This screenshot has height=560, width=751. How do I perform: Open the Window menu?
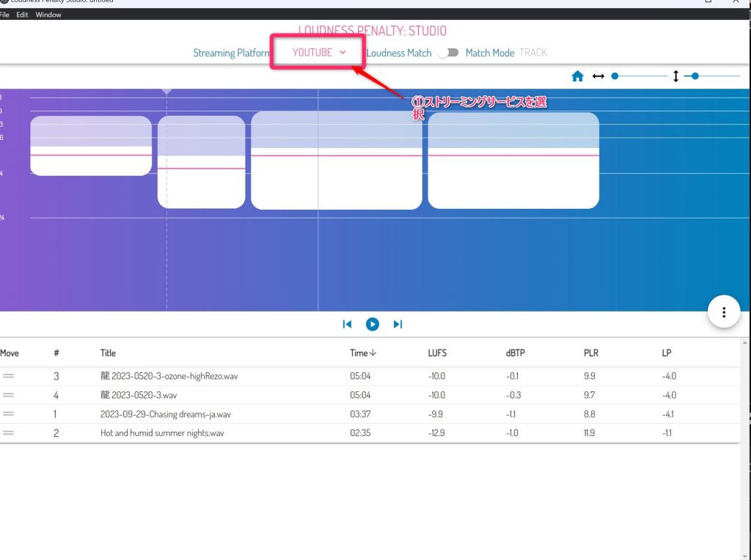click(48, 15)
